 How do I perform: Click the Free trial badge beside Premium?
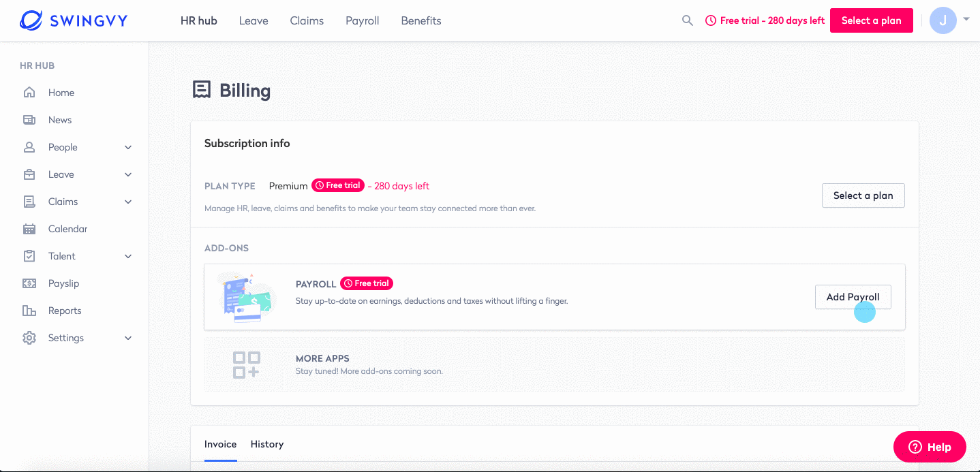point(338,185)
